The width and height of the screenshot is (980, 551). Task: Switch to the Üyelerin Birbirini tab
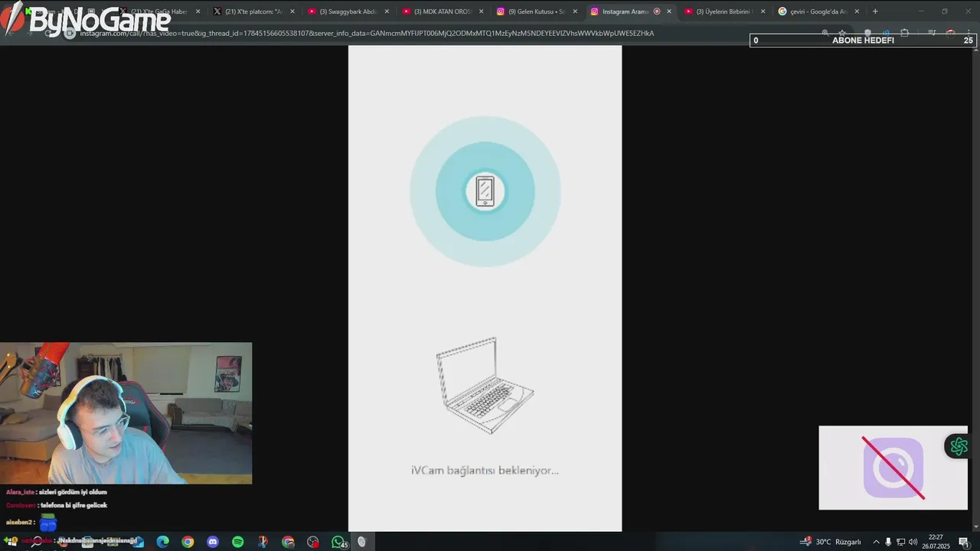724,11
